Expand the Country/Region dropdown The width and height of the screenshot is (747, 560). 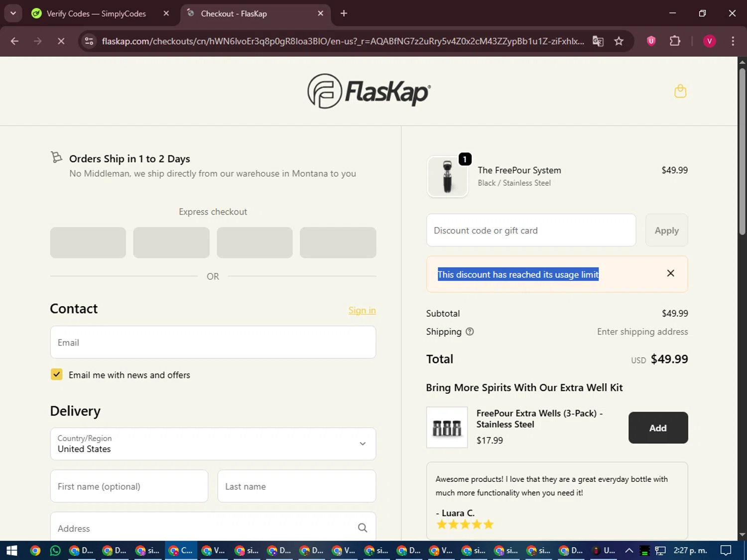tap(213, 444)
